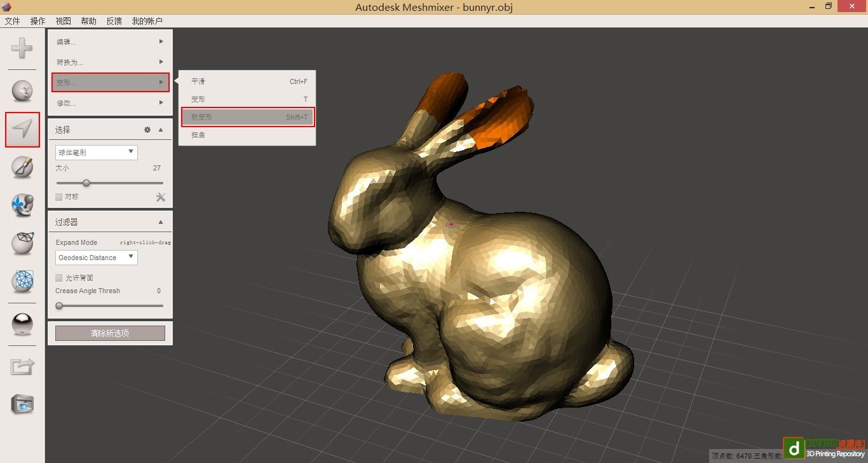Enable the 对称 symmetry checkbox
This screenshot has height=463, width=868.
tap(59, 197)
